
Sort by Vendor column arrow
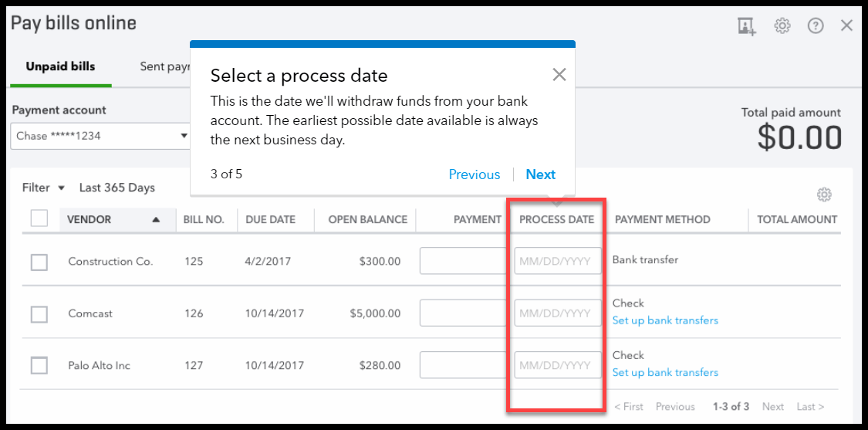tap(156, 219)
